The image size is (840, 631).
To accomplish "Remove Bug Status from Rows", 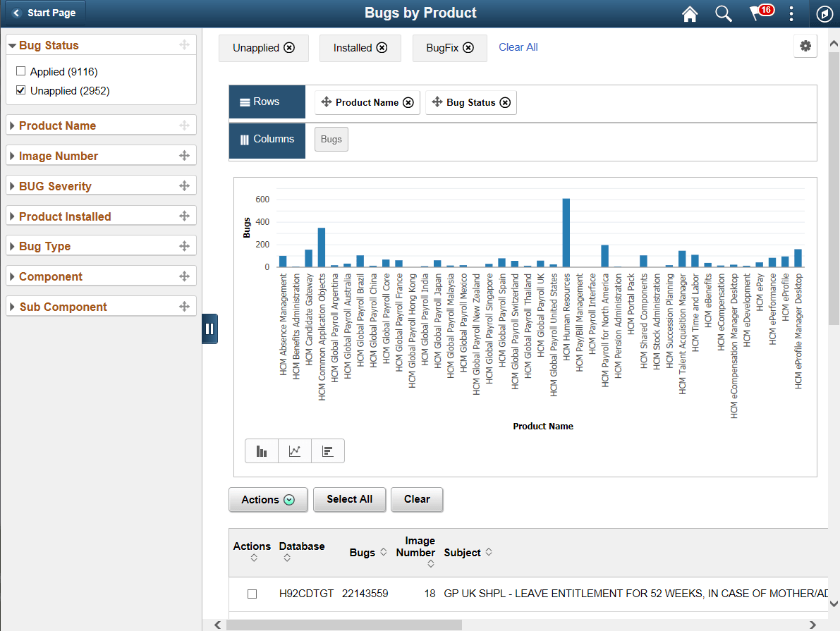I will [505, 102].
